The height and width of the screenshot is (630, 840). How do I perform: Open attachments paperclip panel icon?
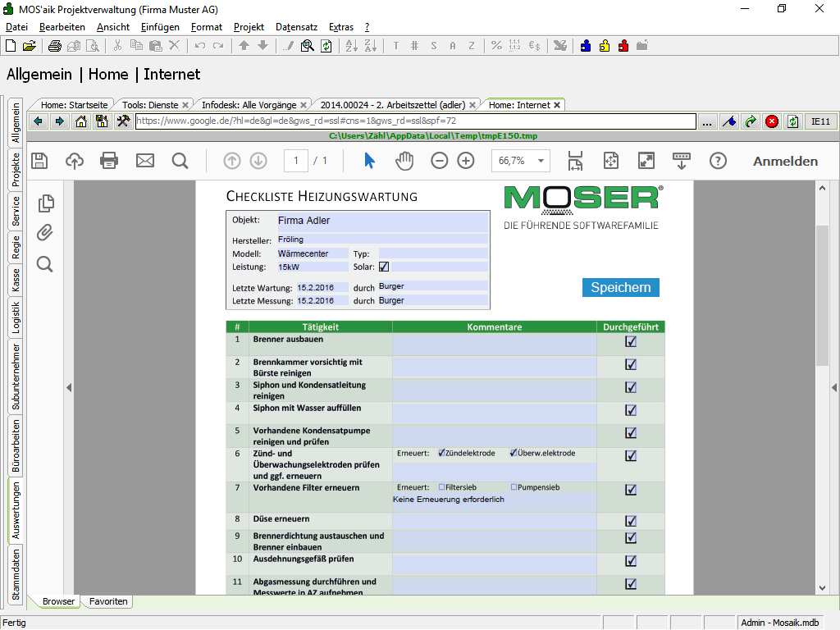(45, 233)
